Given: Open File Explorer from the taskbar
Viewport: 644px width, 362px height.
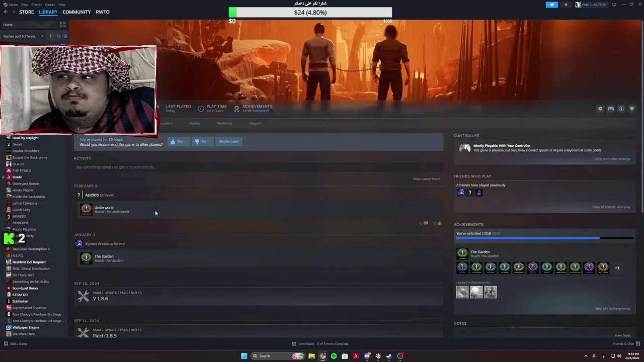Looking at the screenshot, I should (311, 356).
